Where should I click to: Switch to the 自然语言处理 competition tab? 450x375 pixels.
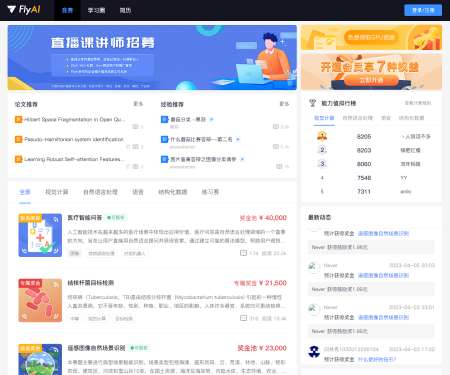click(x=100, y=192)
